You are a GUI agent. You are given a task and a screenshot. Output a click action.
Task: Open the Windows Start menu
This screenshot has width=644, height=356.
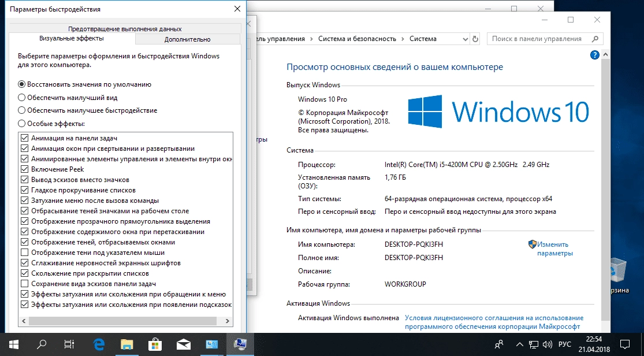(13, 344)
